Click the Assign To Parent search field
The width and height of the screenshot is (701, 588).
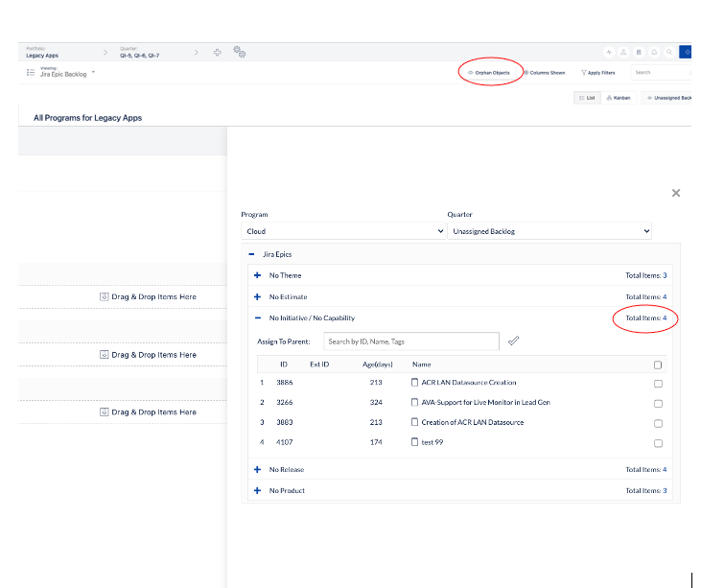pyautogui.click(x=411, y=341)
